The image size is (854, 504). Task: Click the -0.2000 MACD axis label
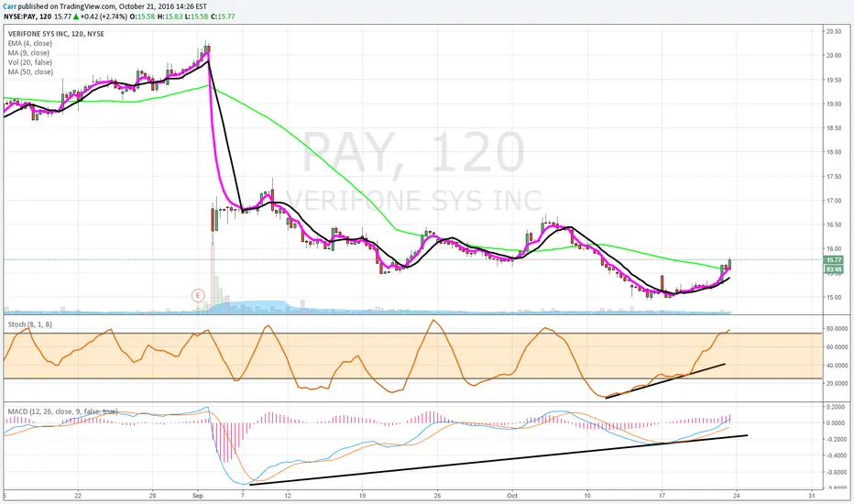click(835, 439)
